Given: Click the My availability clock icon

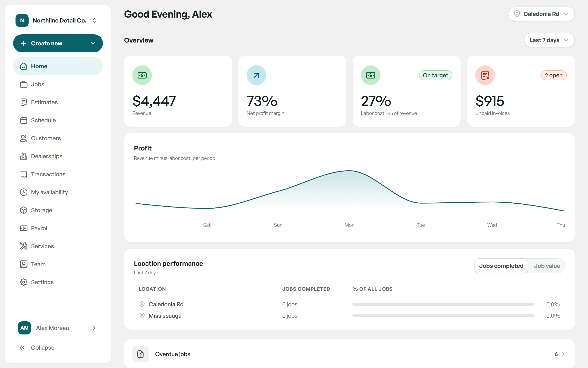Looking at the screenshot, I should [x=23, y=192].
